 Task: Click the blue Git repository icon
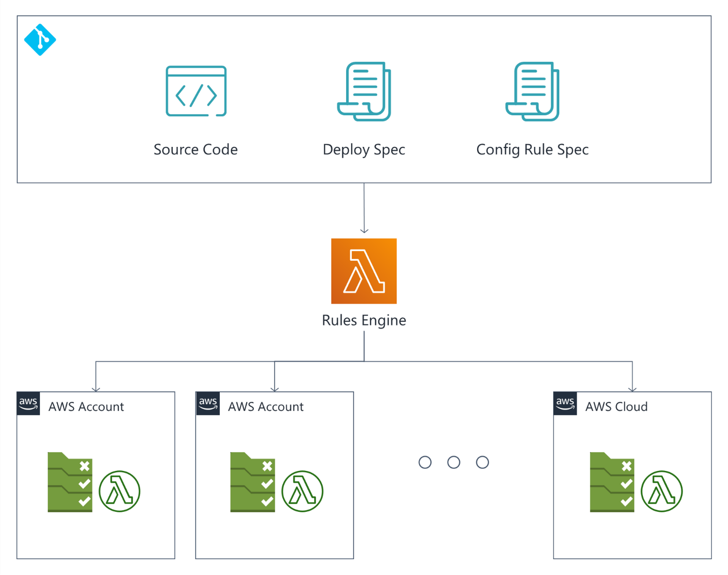click(x=40, y=40)
